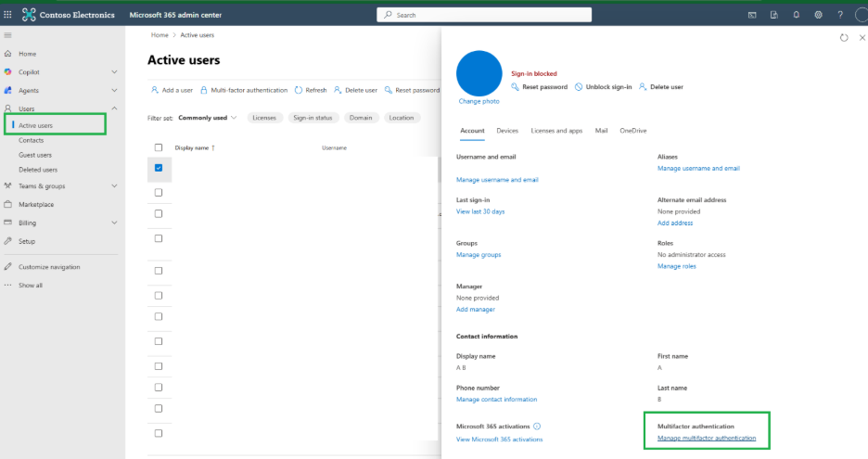Open the Licenses filter pill
The height and width of the screenshot is (459, 868).
(264, 118)
